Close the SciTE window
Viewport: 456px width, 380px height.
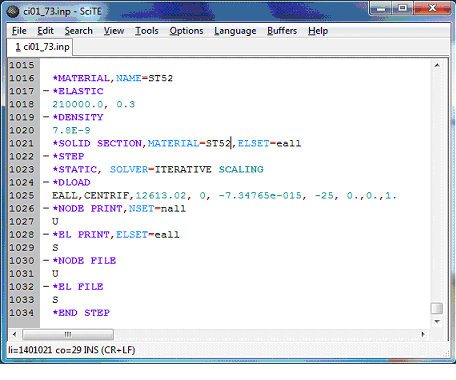point(433,8)
